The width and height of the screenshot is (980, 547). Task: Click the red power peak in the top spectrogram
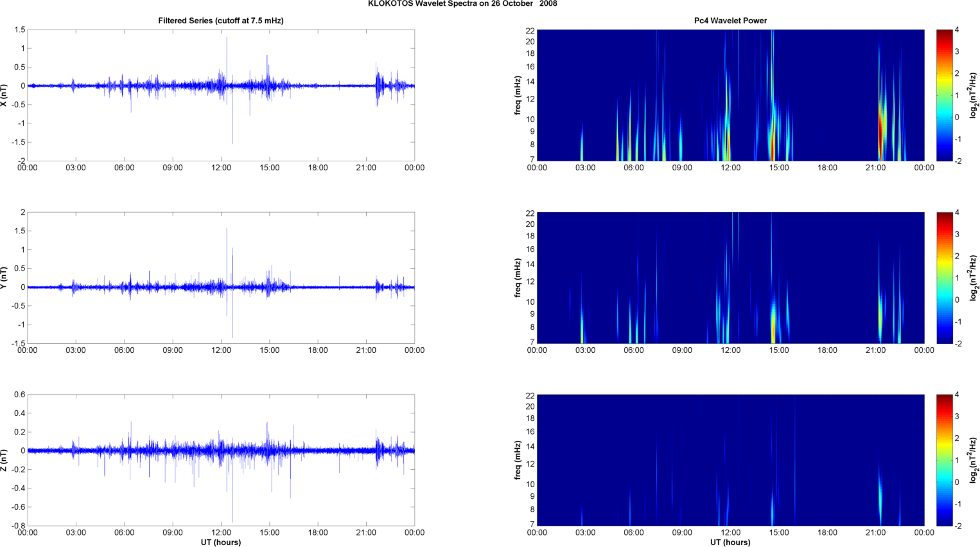(x=881, y=132)
